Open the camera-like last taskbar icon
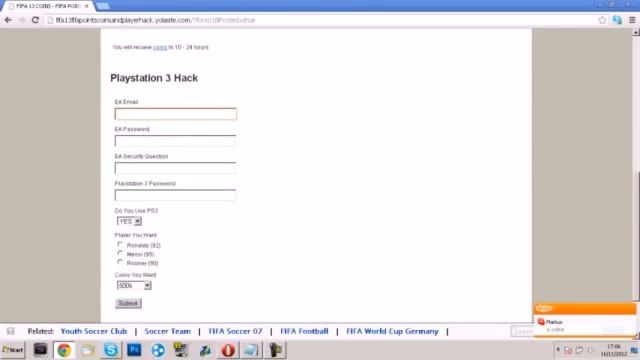 (276, 350)
